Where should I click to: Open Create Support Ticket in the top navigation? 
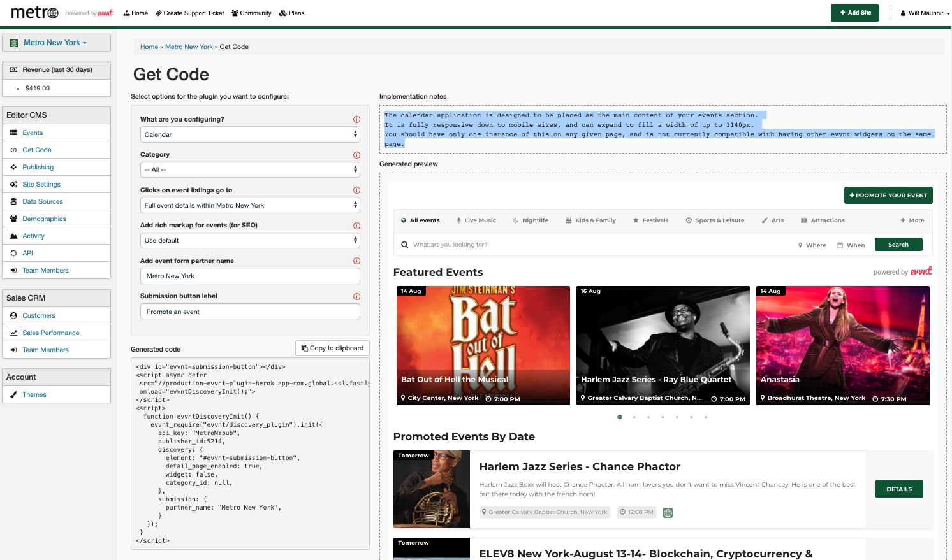point(190,13)
